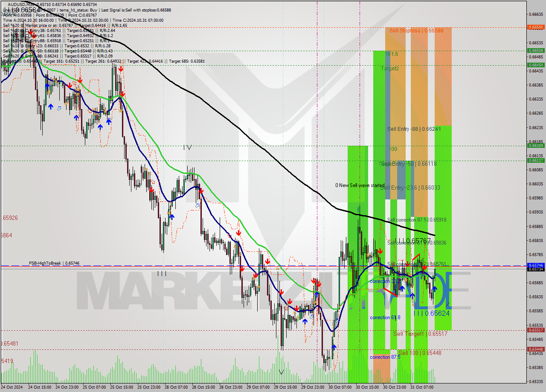Image resolution: width=546 pixels, height=392 pixels.
Task: Click the '0.65481' label at left edge
Action: (9, 343)
